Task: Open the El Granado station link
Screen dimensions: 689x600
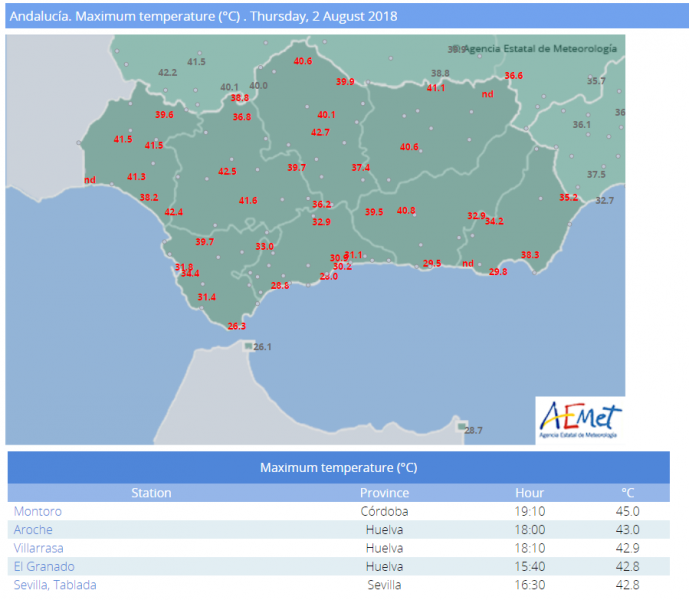Action: click(44, 567)
